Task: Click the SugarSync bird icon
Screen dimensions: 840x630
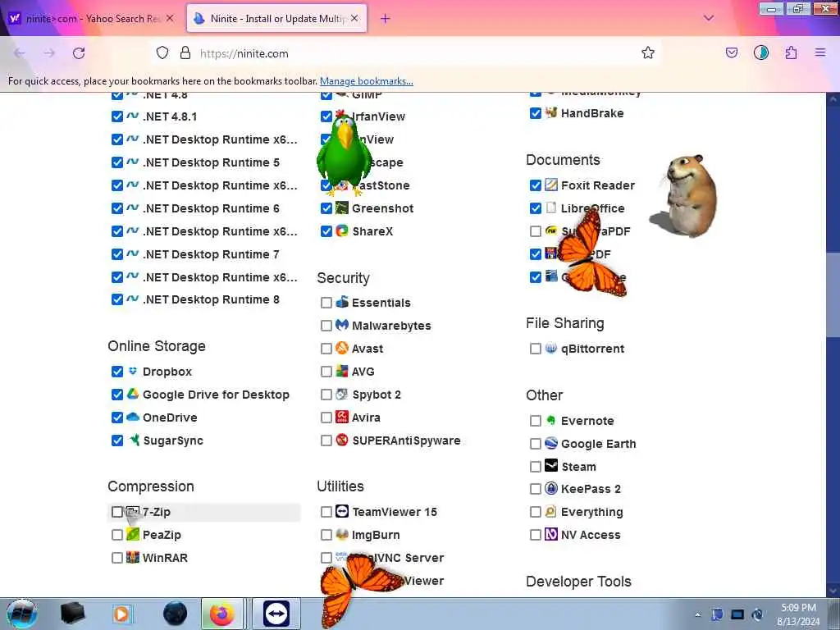Action: pyautogui.click(x=134, y=440)
